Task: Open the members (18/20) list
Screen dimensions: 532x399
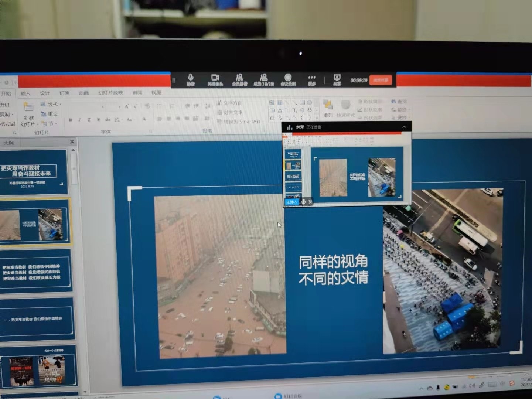Action: pyautogui.click(x=264, y=79)
